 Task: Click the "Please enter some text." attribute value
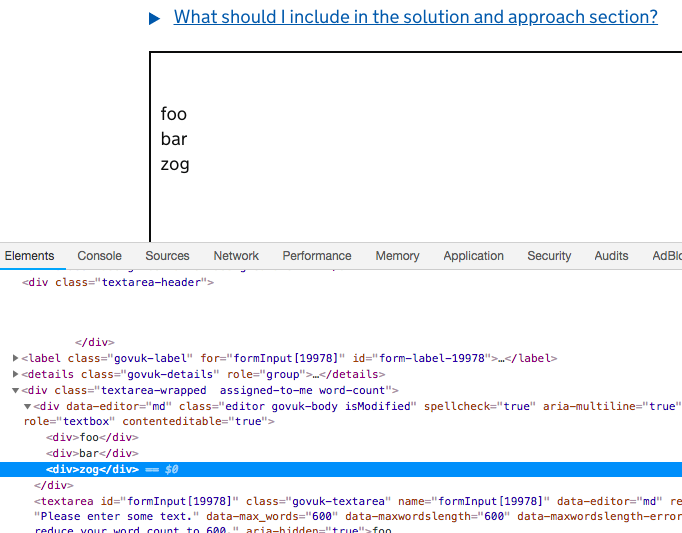pyautogui.click(x=116, y=516)
